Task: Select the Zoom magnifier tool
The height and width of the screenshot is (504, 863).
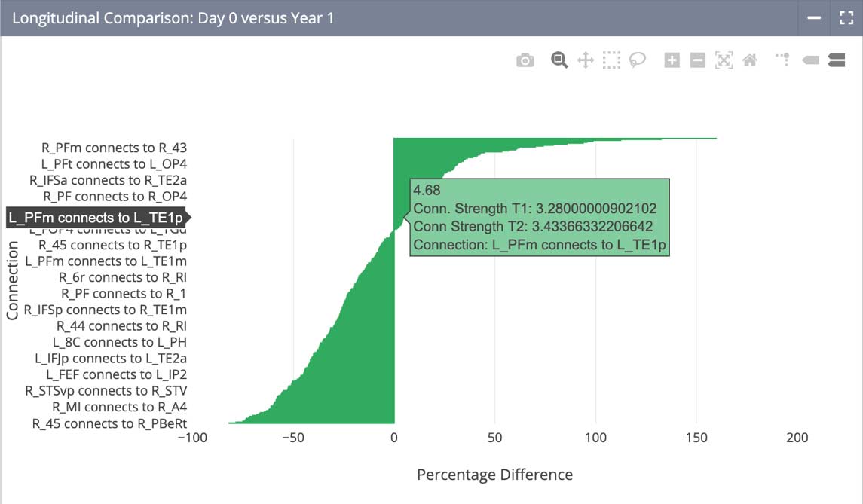Action: (559, 60)
